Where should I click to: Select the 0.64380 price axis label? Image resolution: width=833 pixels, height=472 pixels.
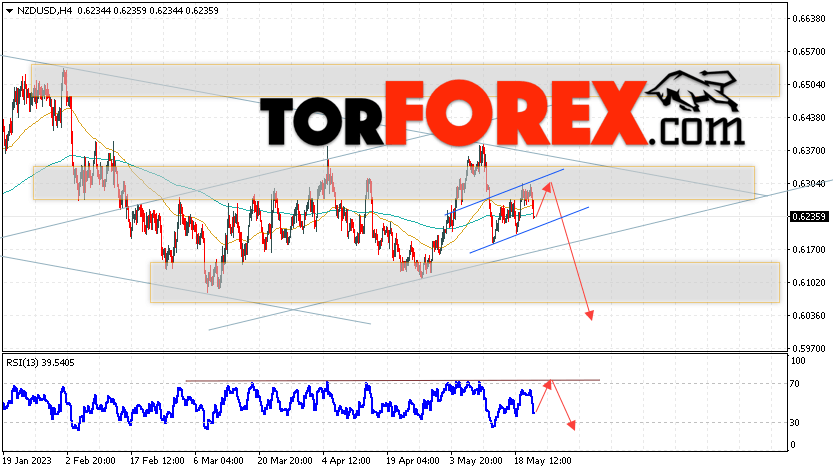(809, 117)
